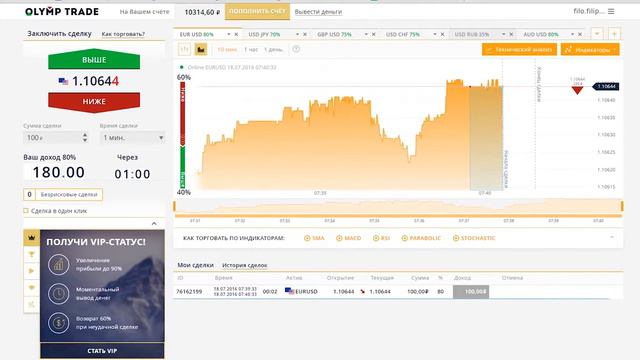Open the USD RUB tab dropdown arrow
Screen dimensions: 640x360
click(504, 35)
